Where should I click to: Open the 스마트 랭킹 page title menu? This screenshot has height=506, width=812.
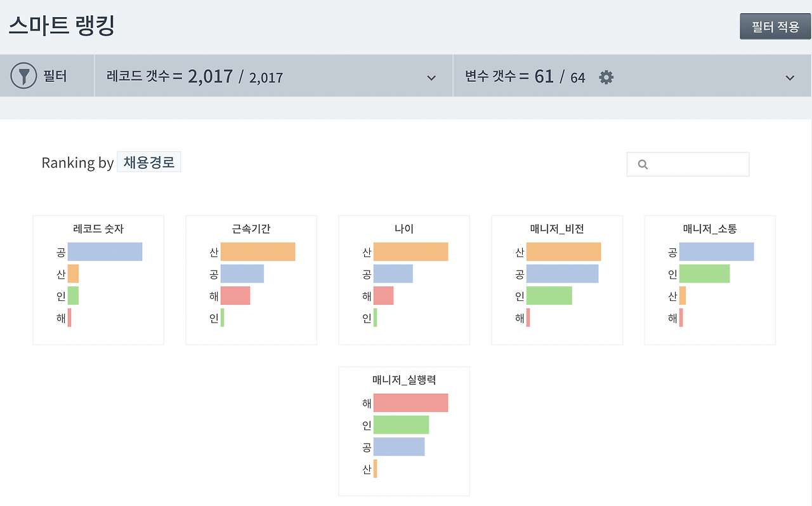pos(61,25)
